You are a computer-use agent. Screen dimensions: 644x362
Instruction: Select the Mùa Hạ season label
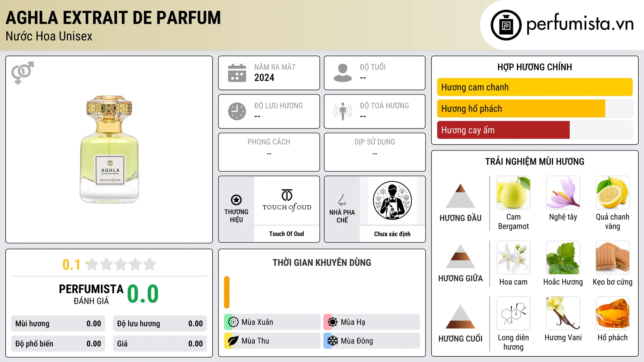(x=353, y=322)
